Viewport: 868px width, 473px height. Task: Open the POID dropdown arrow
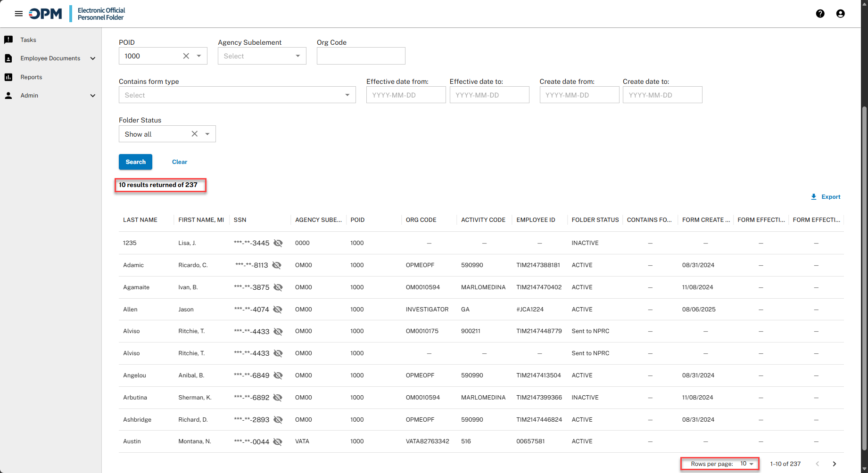click(199, 56)
